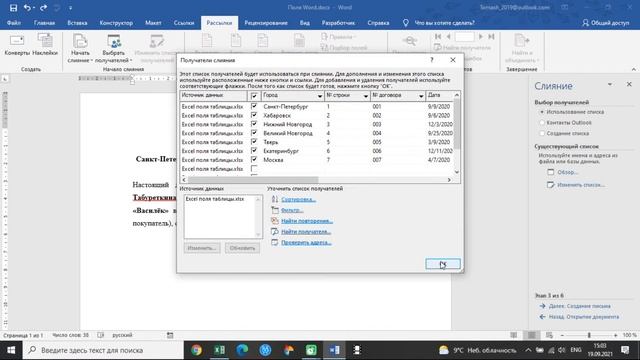640x360 pixels.
Task: Click duplicates icon beside Найти повторения
Action: [x=275, y=221]
